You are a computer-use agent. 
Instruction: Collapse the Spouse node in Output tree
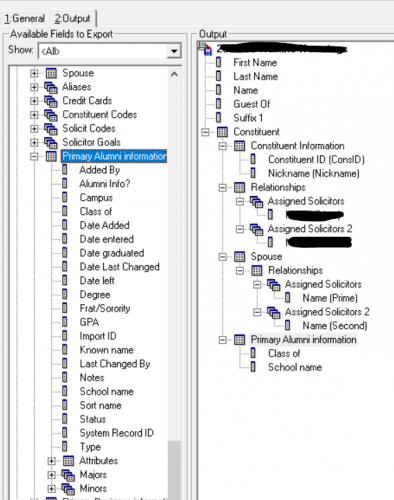(222, 257)
